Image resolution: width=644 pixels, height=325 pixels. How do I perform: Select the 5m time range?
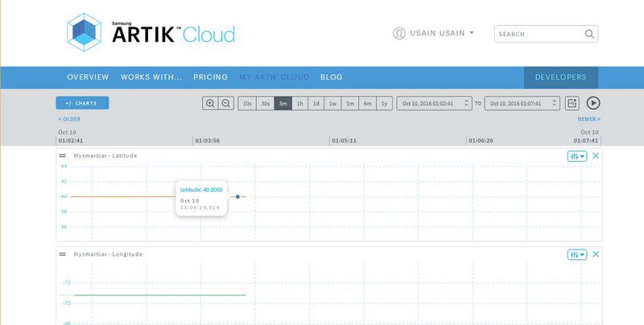pyautogui.click(x=283, y=104)
